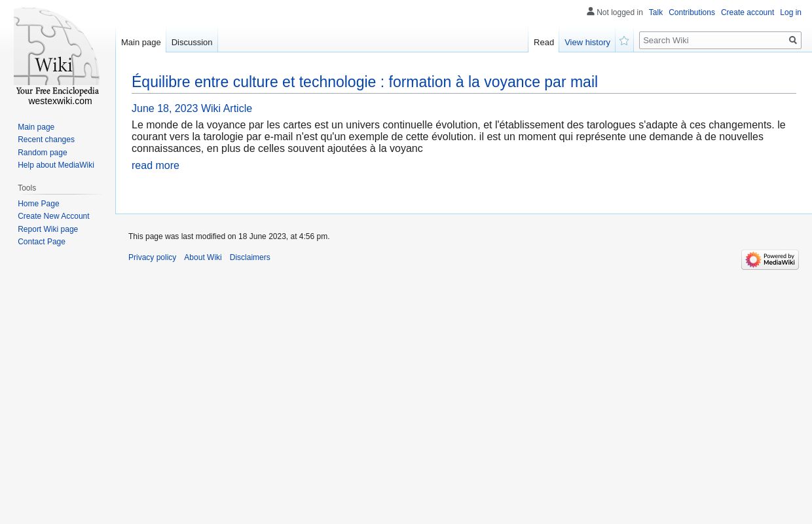
Task: Open the View history tab
Action: pyautogui.click(x=587, y=42)
